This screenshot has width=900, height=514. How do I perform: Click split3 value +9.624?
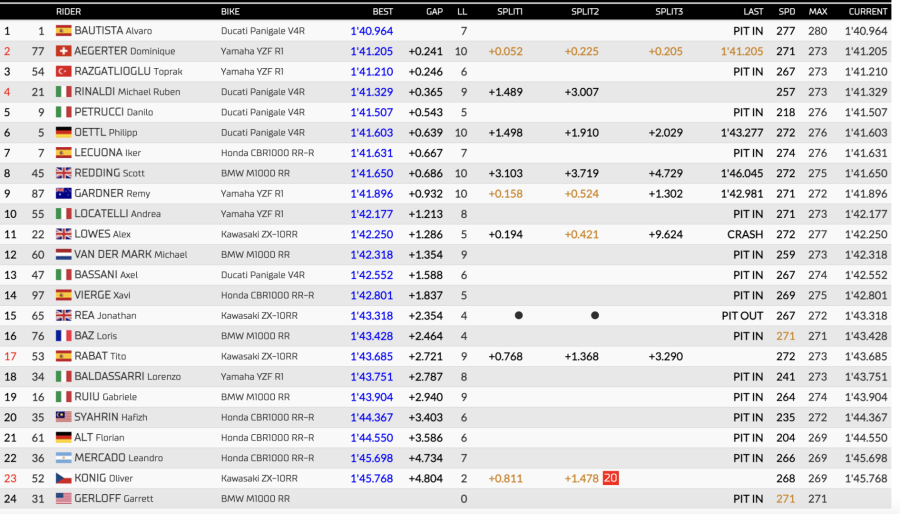point(666,234)
